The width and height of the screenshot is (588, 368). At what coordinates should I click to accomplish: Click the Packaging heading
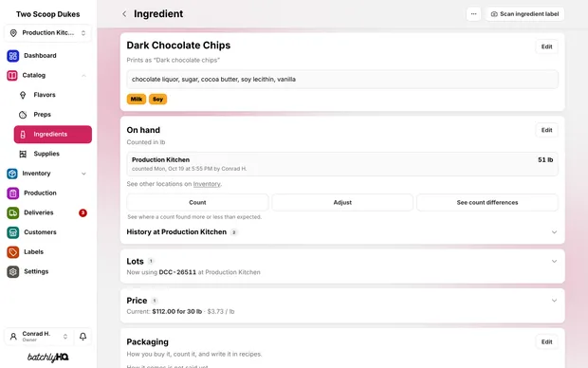(147, 342)
